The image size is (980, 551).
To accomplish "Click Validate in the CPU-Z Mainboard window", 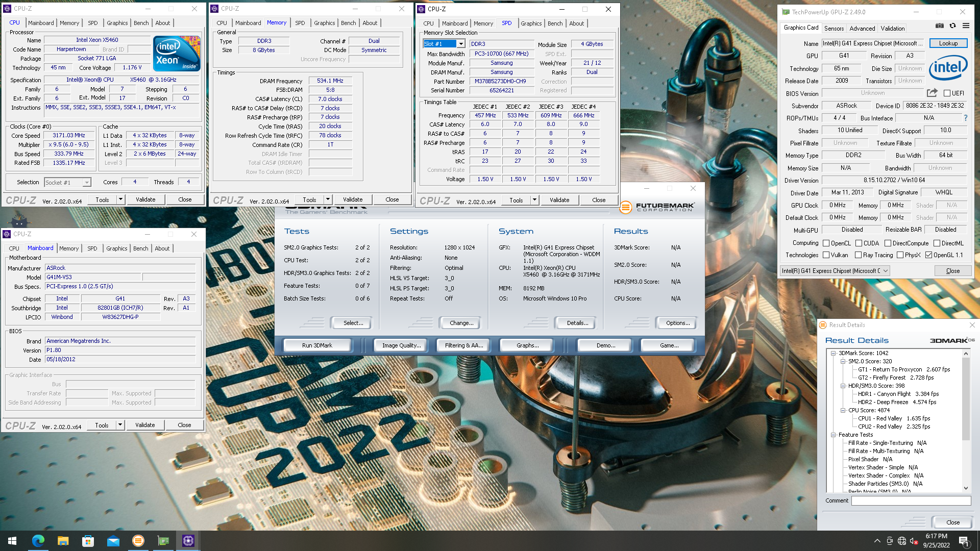I will (x=145, y=425).
